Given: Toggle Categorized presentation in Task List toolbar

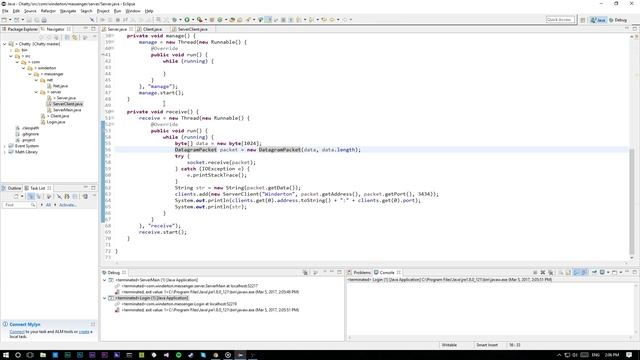Looking at the screenshot, I should (x=31, y=196).
